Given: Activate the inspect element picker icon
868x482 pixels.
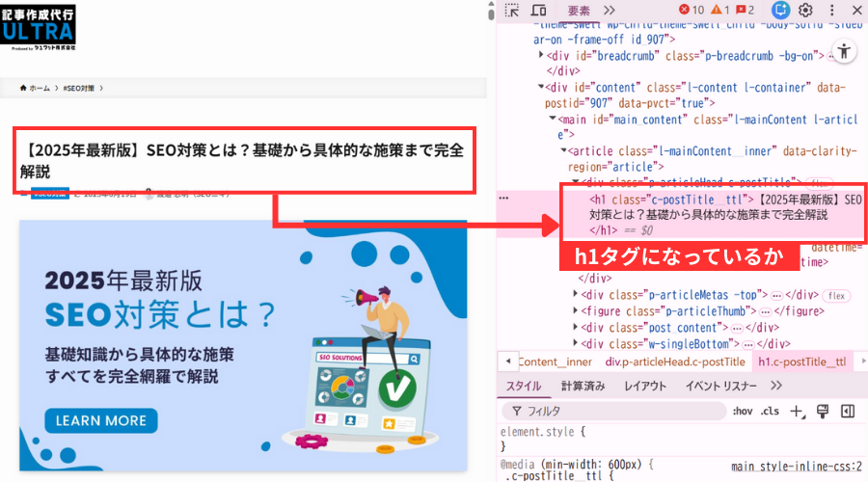Looking at the screenshot, I should coord(512,10).
